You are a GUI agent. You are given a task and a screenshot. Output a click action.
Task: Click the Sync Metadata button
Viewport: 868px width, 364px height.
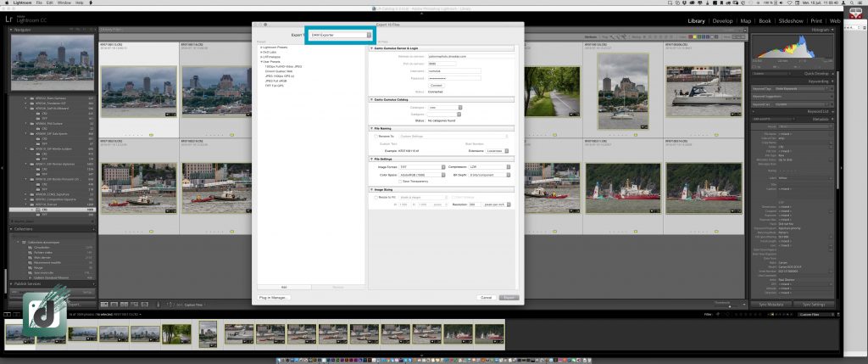(770, 304)
